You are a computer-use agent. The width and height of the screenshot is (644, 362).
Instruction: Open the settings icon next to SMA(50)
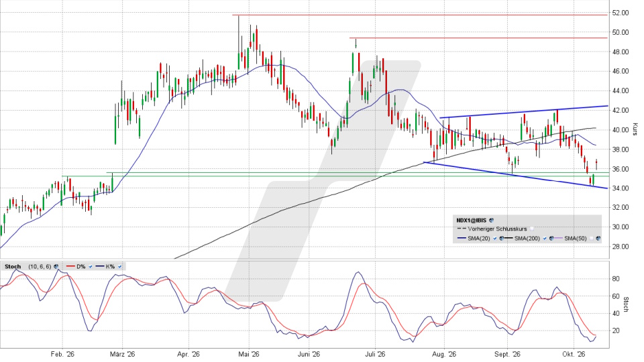(598, 238)
